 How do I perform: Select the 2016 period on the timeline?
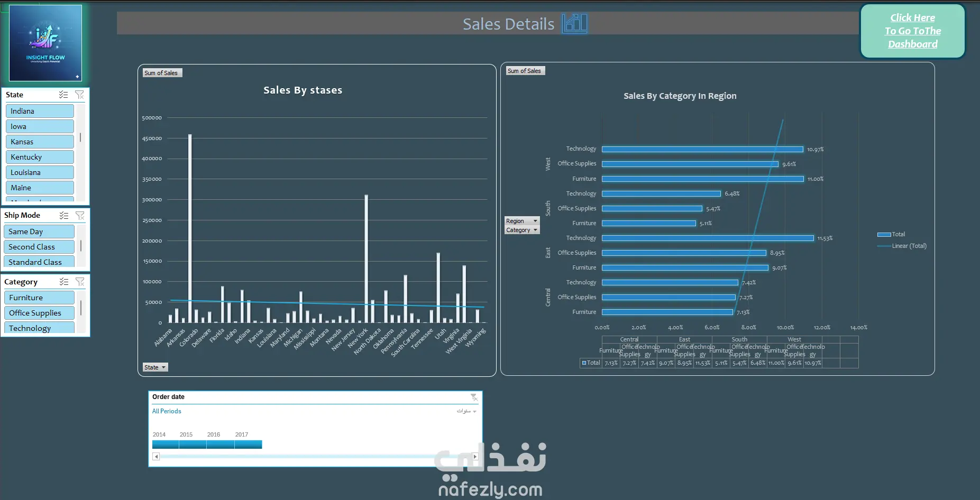point(221,445)
